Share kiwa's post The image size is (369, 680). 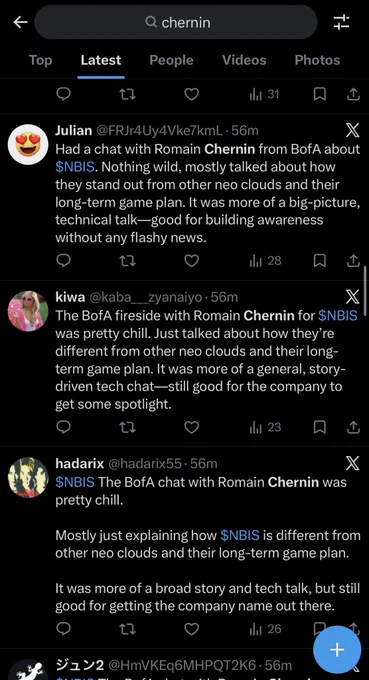click(353, 428)
